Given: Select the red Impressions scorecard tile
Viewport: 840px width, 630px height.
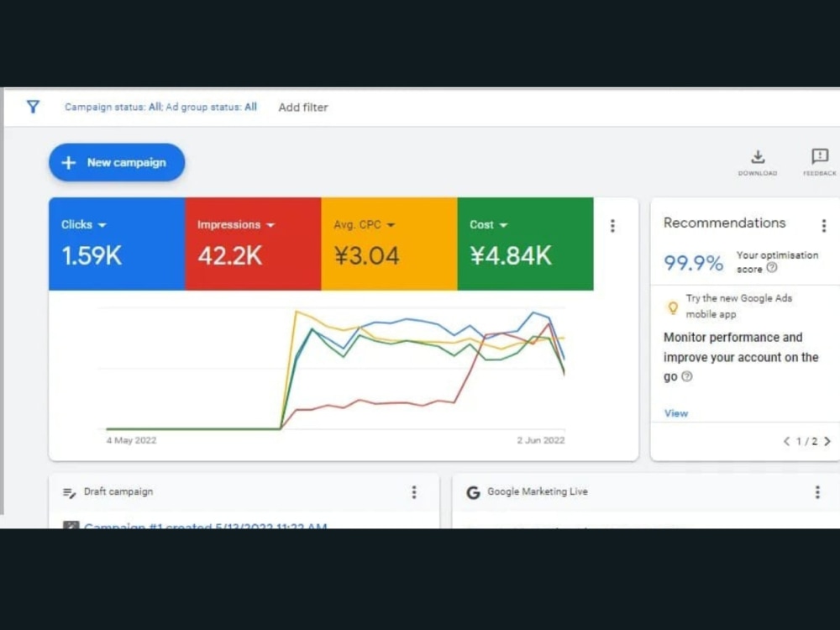Looking at the screenshot, I should tap(253, 244).
